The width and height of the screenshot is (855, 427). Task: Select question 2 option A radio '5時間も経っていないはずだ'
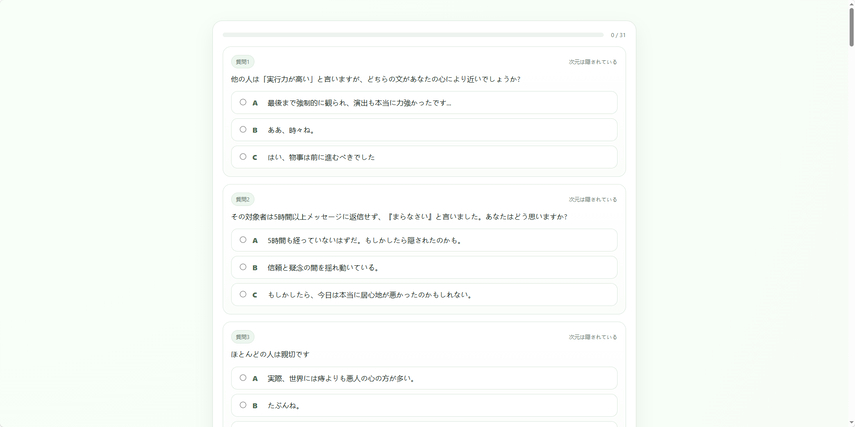click(x=243, y=239)
